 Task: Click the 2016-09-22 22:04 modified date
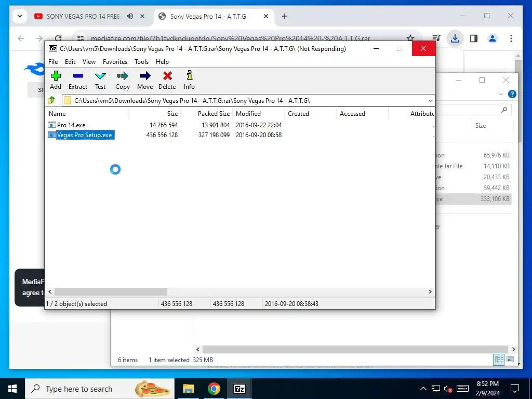coord(259,125)
